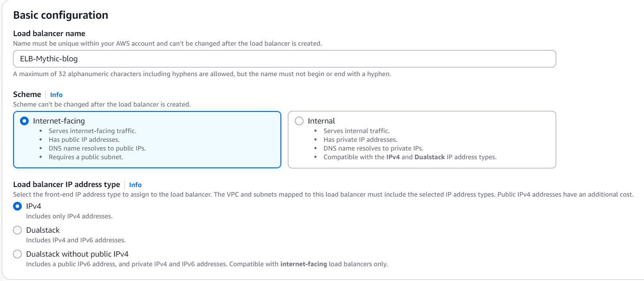This screenshot has height=281, width=644.
Task: Select the Internal scheme radio button
Action: 299,121
